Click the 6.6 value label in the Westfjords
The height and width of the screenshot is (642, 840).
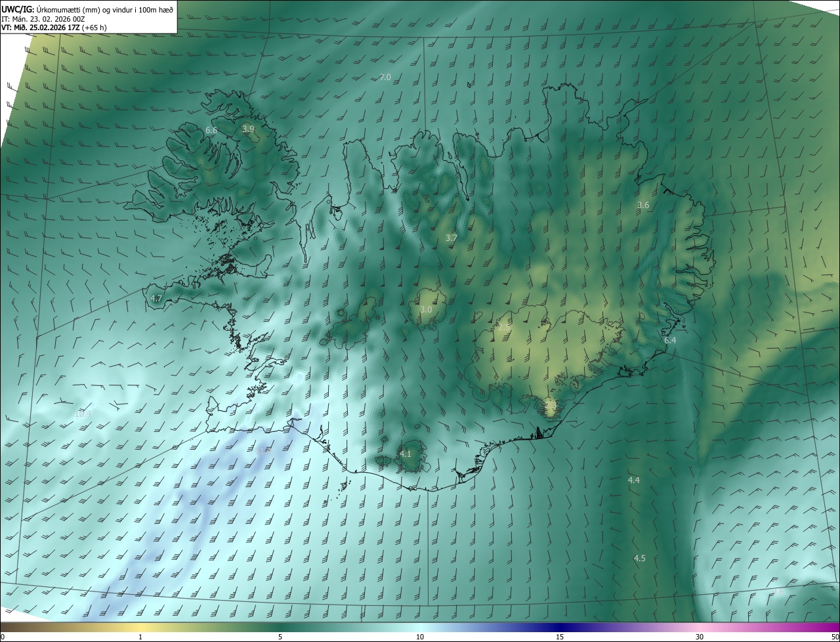pyautogui.click(x=211, y=131)
